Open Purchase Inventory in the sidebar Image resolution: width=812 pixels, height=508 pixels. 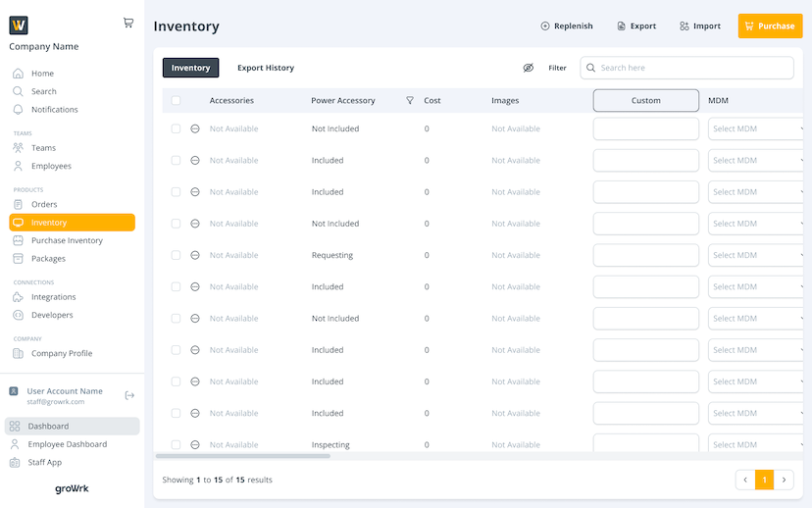point(67,240)
